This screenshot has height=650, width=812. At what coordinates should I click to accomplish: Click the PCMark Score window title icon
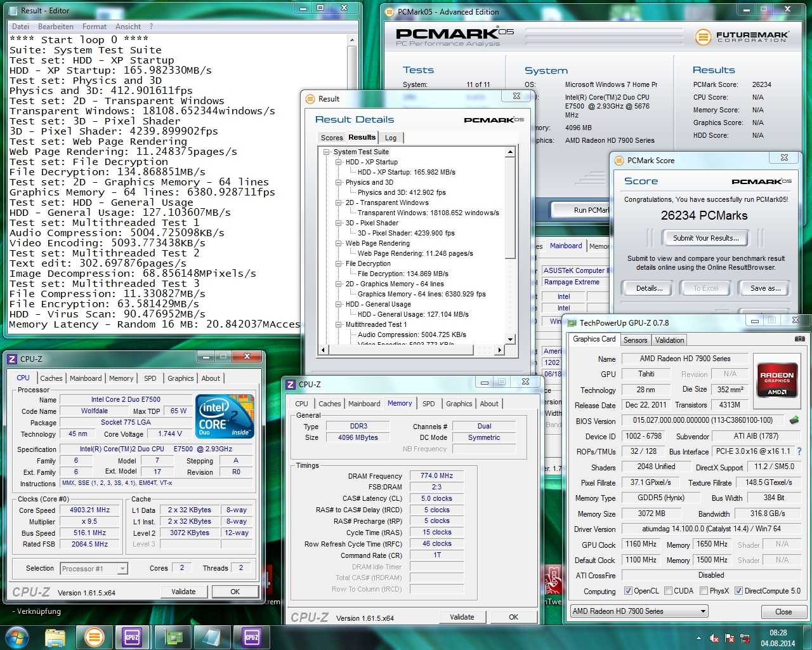tap(619, 161)
